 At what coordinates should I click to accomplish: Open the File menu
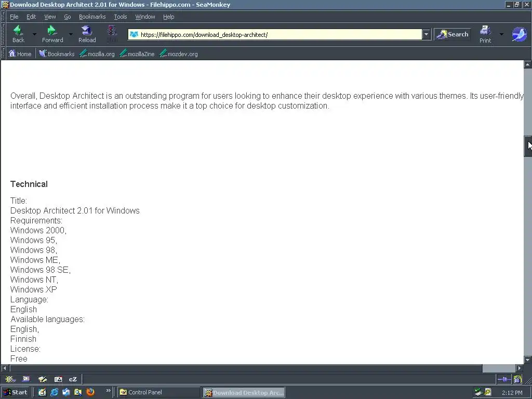point(14,17)
